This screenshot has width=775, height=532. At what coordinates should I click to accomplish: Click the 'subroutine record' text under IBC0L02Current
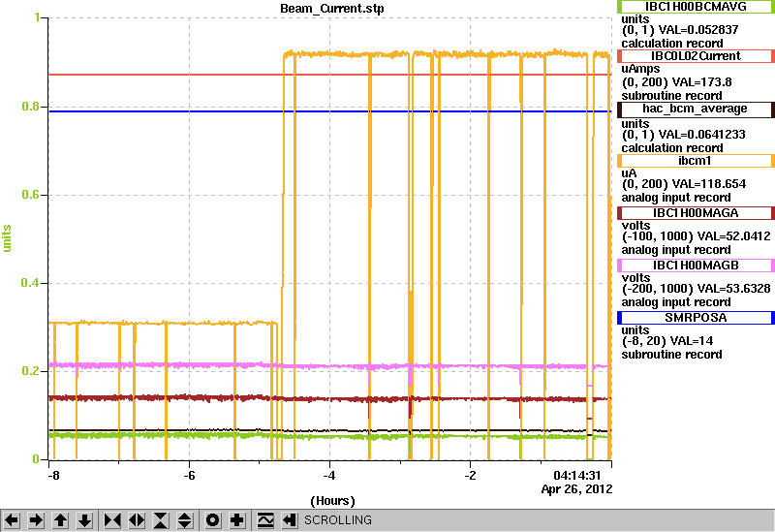click(x=671, y=95)
